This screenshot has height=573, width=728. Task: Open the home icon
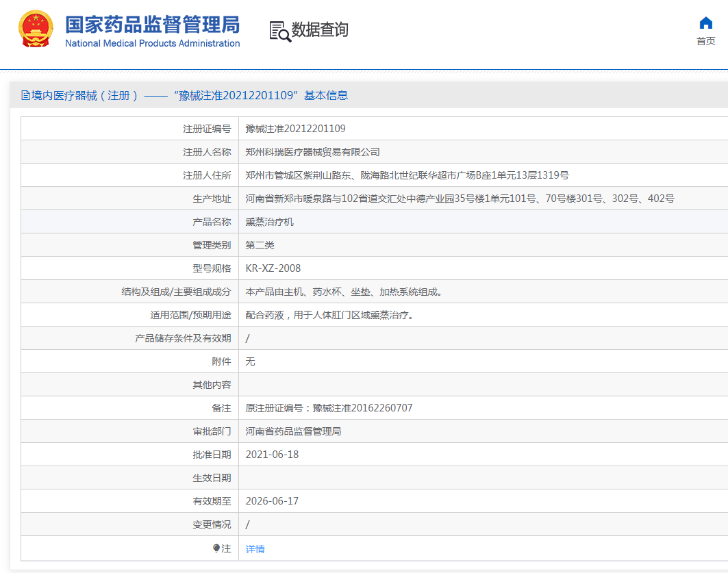click(705, 23)
